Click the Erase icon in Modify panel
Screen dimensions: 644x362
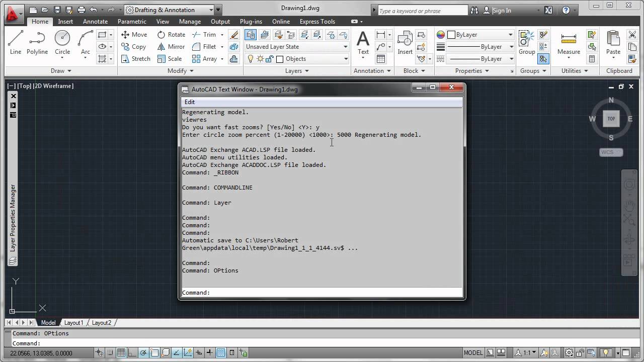coord(234,35)
